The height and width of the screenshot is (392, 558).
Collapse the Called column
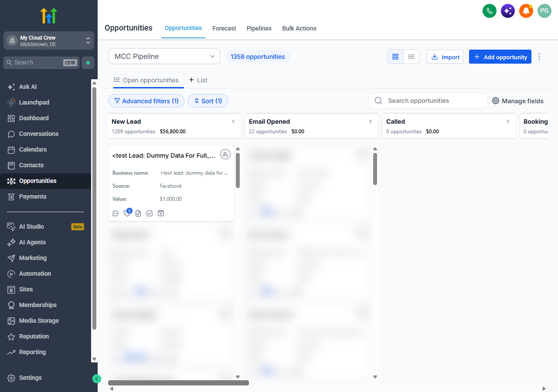508,122
